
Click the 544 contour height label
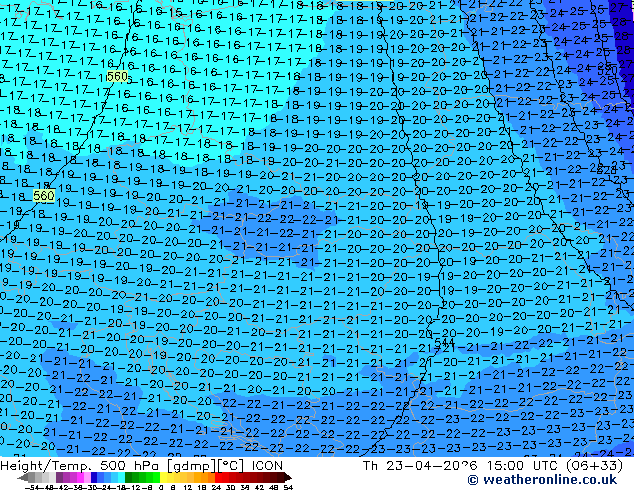coord(444,343)
